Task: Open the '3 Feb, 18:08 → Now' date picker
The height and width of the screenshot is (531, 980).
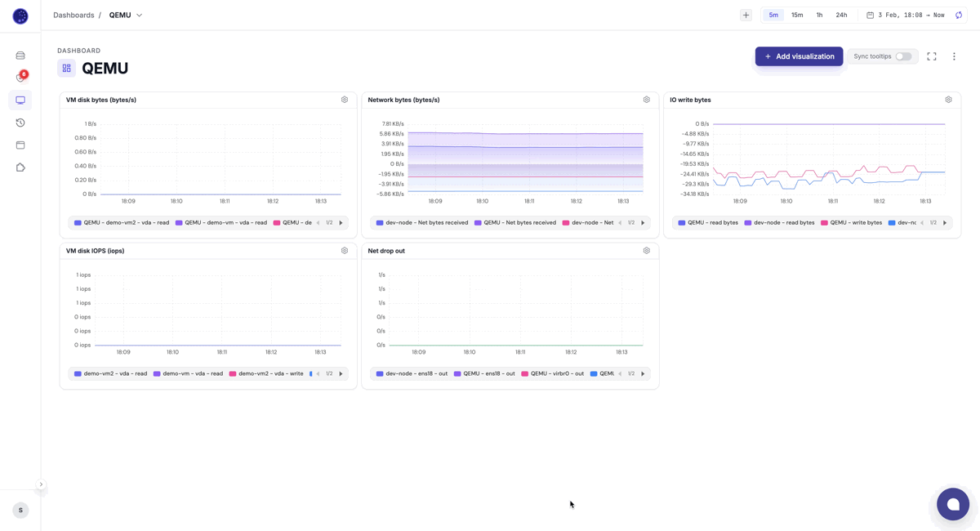Action: 905,15
